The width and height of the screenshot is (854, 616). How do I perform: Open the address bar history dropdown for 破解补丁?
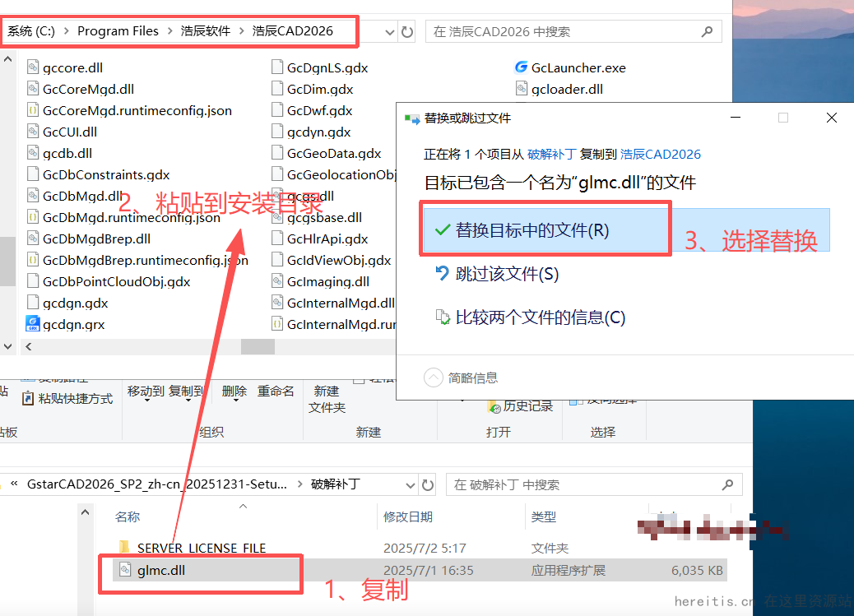click(410, 484)
